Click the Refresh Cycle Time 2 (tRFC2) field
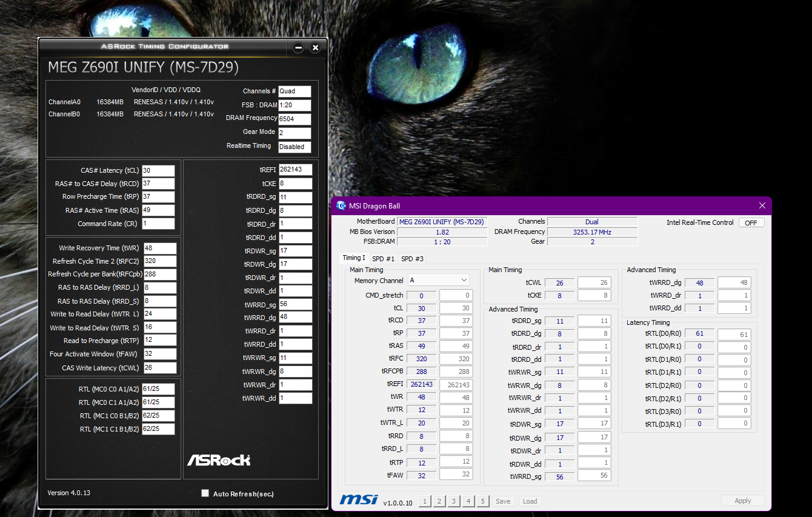Viewport: 812px width, 517px height. point(160,261)
